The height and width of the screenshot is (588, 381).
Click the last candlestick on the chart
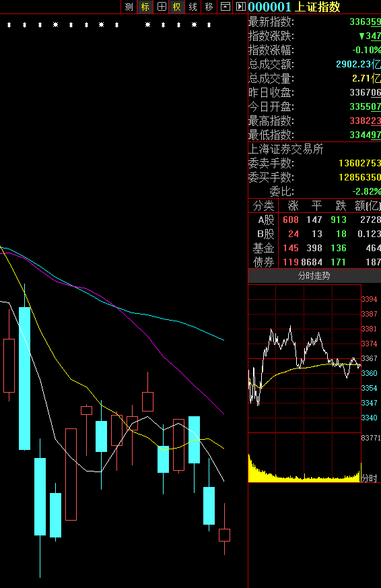click(x=224, y=535)
